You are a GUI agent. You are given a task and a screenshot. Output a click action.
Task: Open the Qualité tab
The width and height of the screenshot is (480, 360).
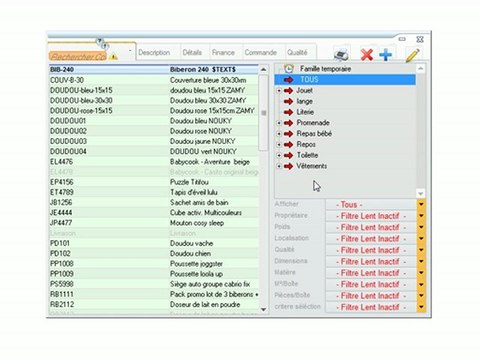pos(297,53)
